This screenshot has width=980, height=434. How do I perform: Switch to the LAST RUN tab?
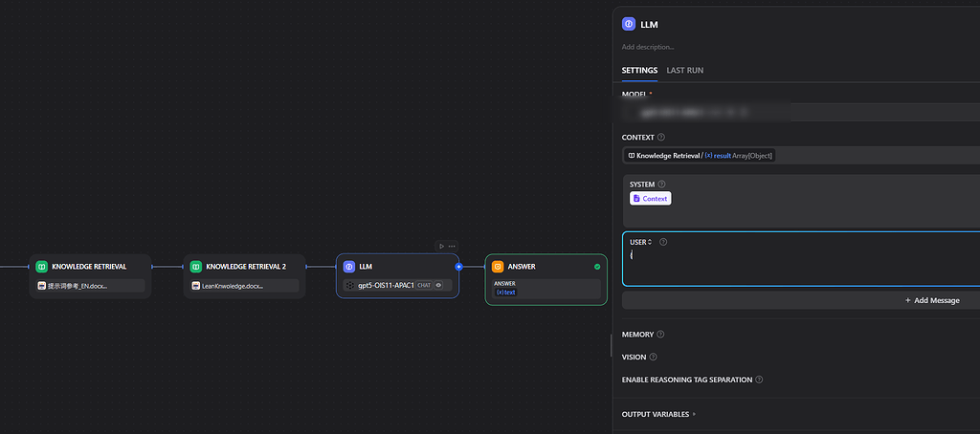tap(685, 71)
